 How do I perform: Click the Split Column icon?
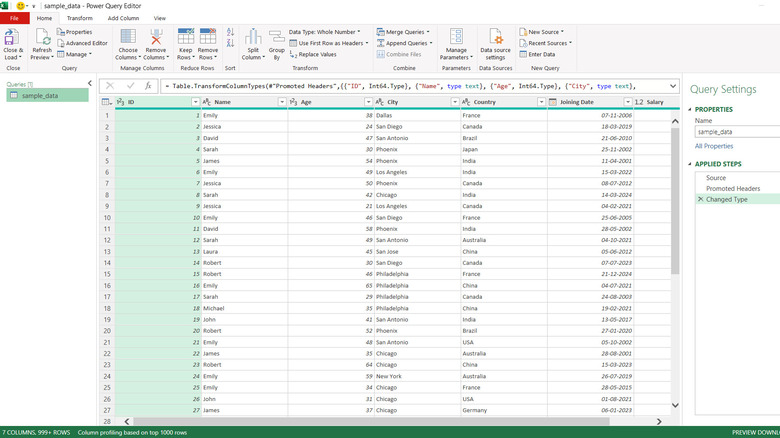click(x=252, y=38)
